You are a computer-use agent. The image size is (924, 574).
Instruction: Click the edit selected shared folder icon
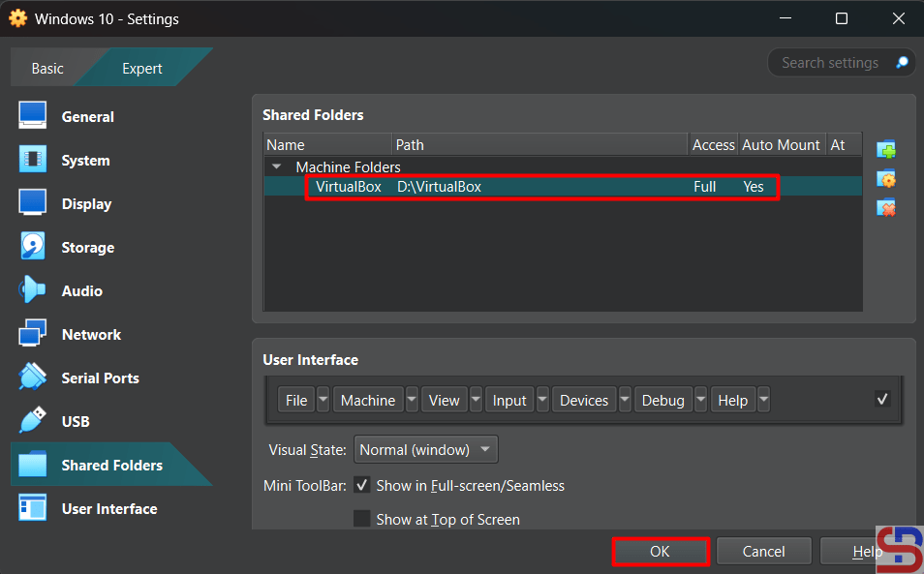coord(885,179)
